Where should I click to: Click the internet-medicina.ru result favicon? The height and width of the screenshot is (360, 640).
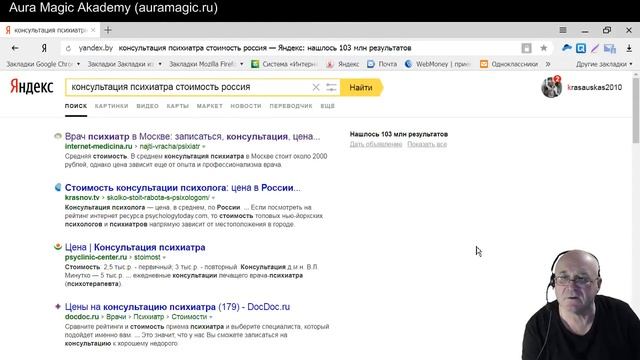(58, 136)
